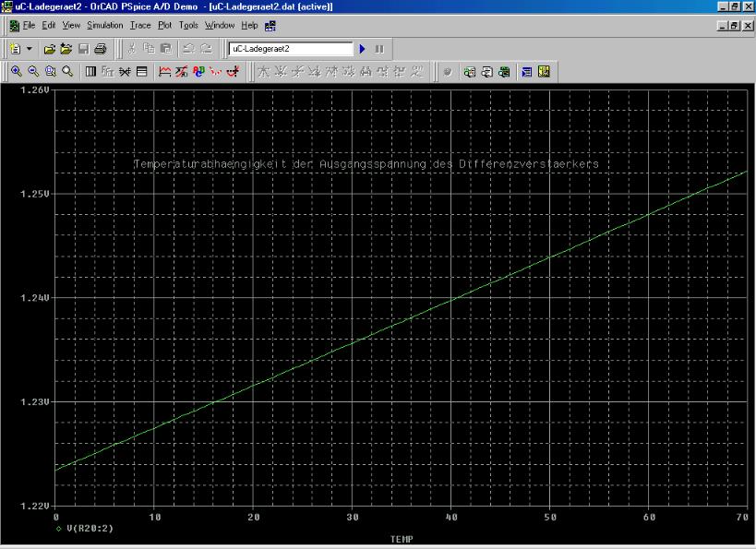Click the ABC Text Label icon

coord(198,72)
